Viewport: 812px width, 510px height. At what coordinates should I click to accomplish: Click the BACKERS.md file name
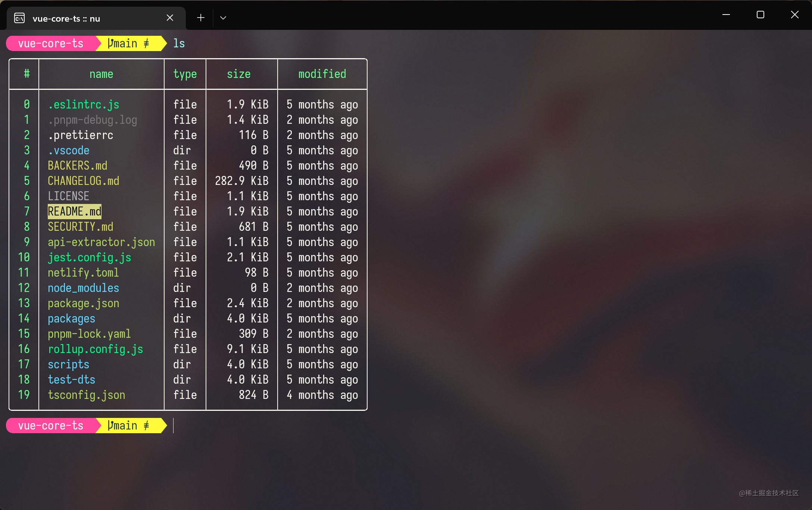(78, 166)
